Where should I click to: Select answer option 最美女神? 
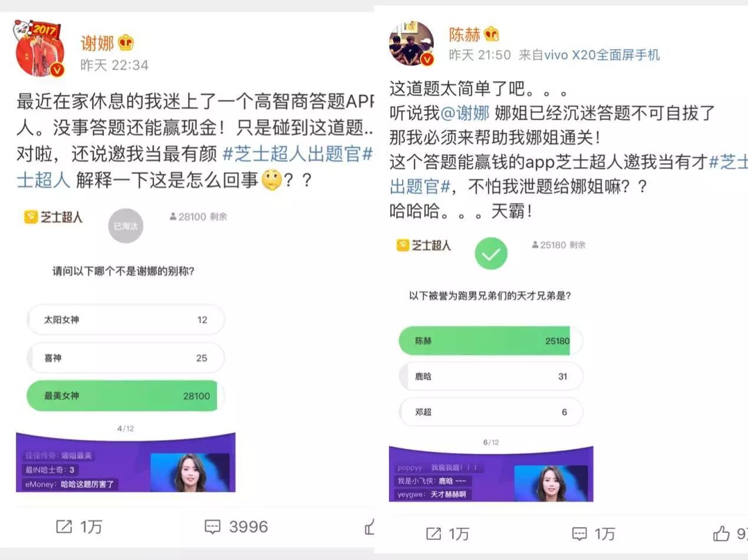coord(126,396)
